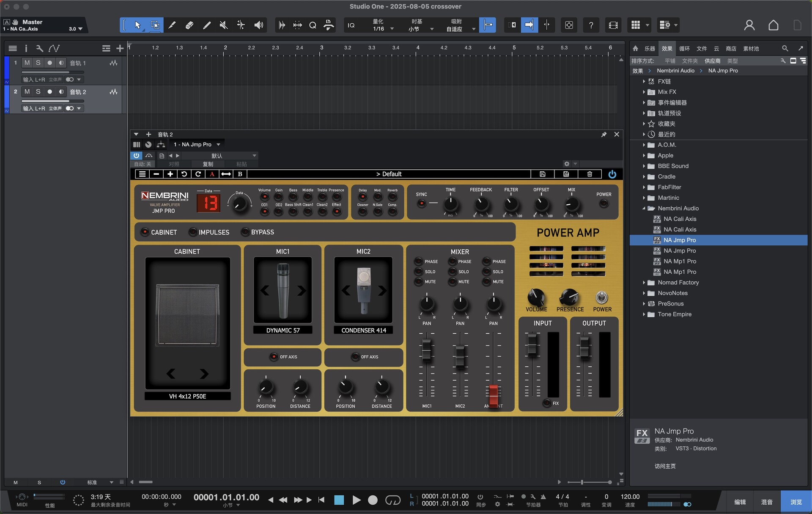Toggle Loop in the transport

click(x=392, y=500)
